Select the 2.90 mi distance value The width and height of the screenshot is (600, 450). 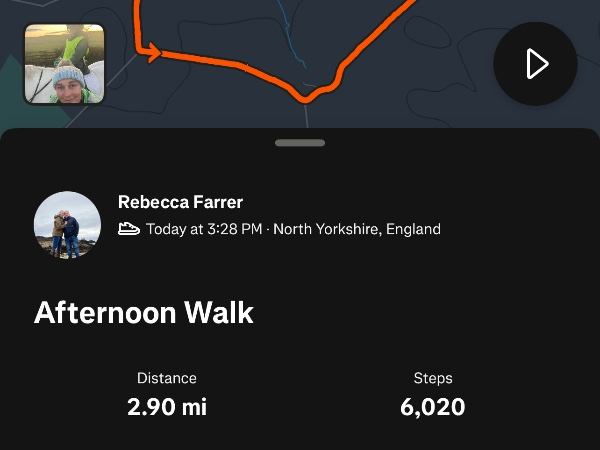point(167,407)
